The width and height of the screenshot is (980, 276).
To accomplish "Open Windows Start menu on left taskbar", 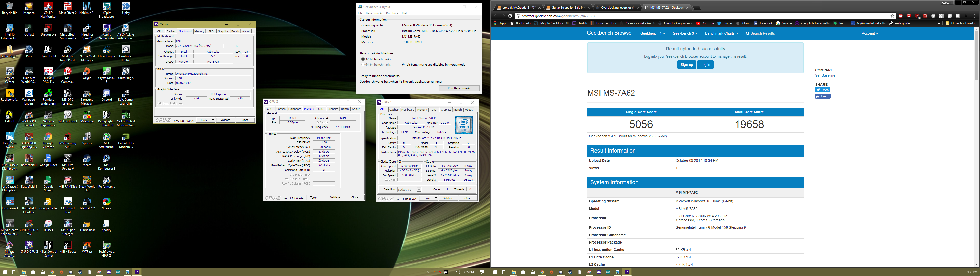I will point(5,272).
